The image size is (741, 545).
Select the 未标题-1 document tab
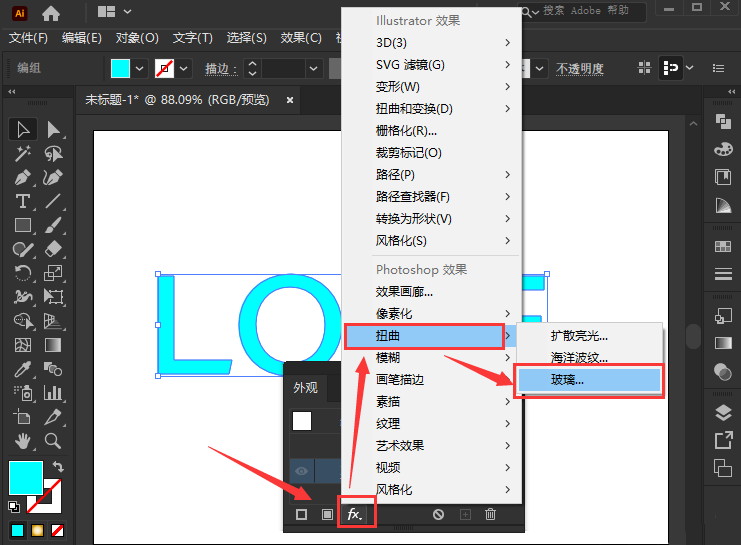pyautogui.click(x=177, y=100)
